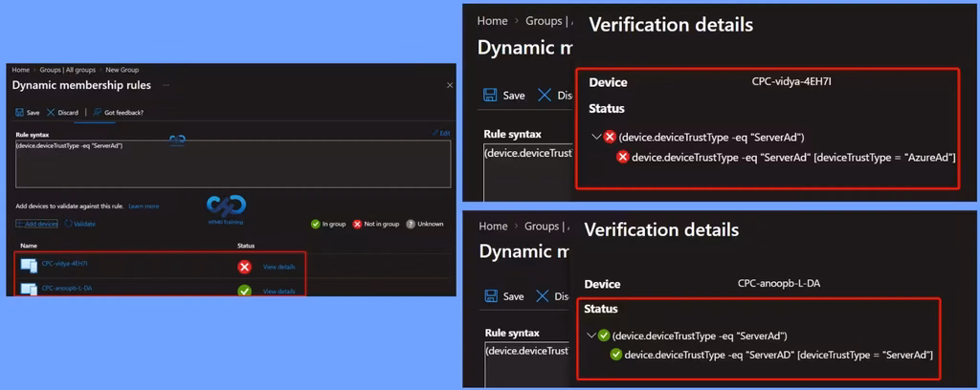The height and width of the screenshot is (390, 980).
Task: Click Save icon behind the CPC-anoopb-L-DA verification pane
Action: (491, 296)
